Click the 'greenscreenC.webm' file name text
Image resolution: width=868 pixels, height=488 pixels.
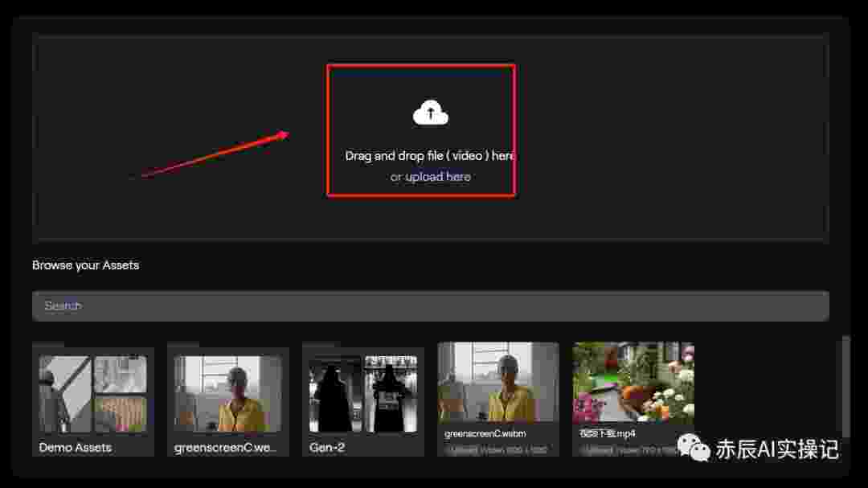coord(485,433)
